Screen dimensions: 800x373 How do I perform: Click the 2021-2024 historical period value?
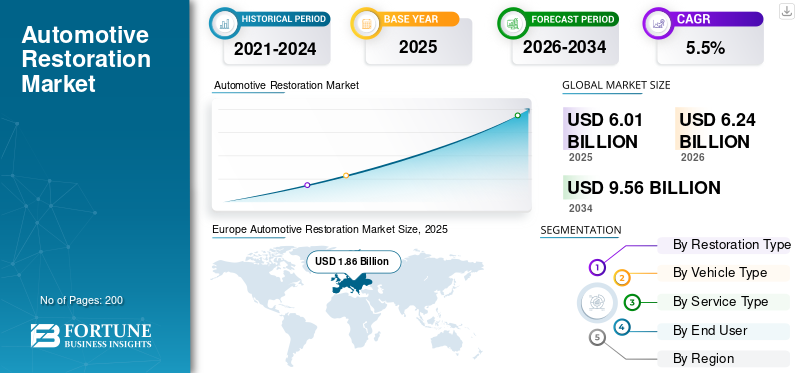[x=276, y=49]
